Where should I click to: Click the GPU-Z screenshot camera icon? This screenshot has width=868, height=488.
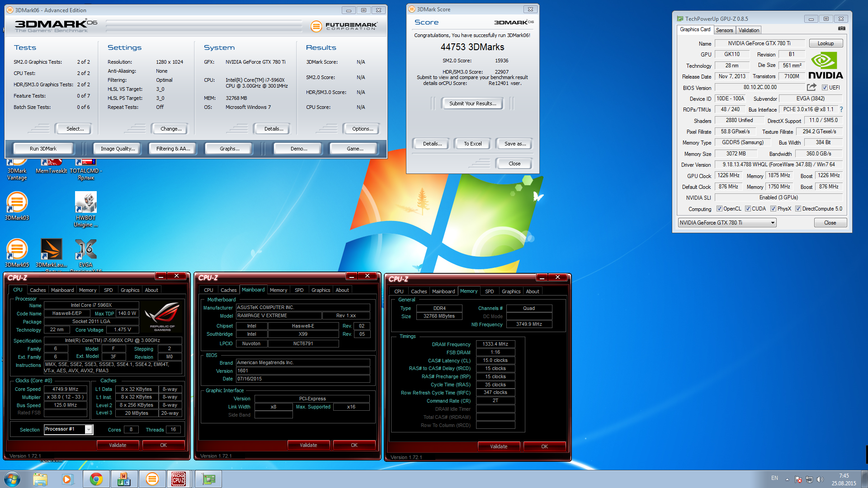pos(841,28)
